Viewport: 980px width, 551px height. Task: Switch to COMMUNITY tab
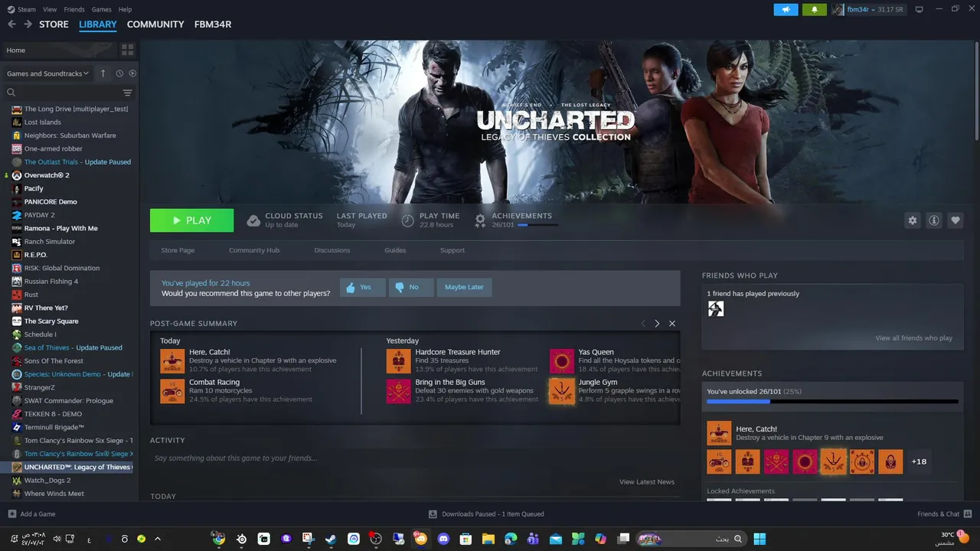click(155, 24)
